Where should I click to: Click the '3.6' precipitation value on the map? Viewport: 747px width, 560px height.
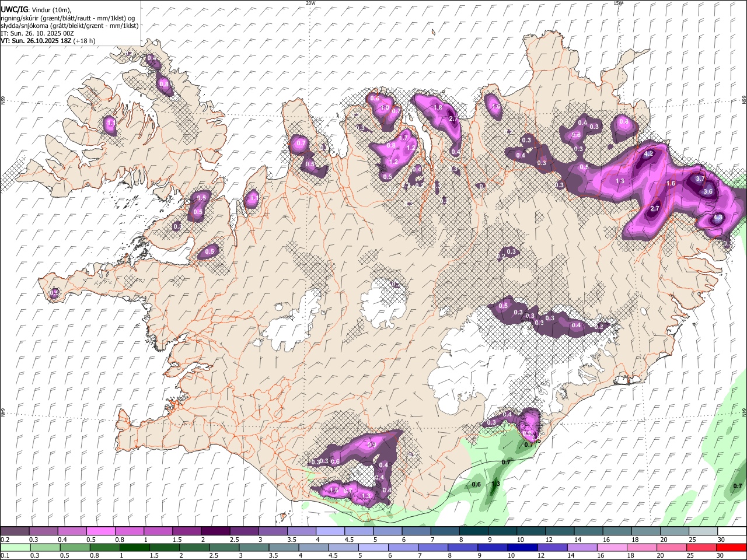point(708,191)
